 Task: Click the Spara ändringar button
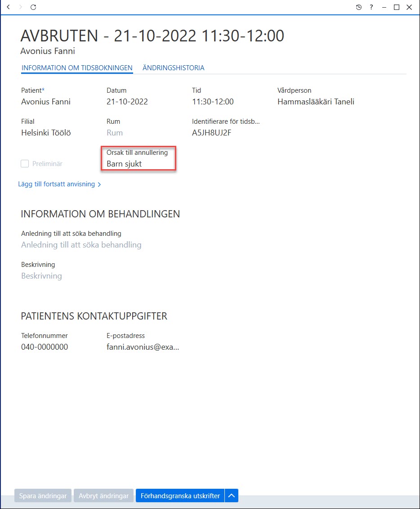[x=43, y=495]
